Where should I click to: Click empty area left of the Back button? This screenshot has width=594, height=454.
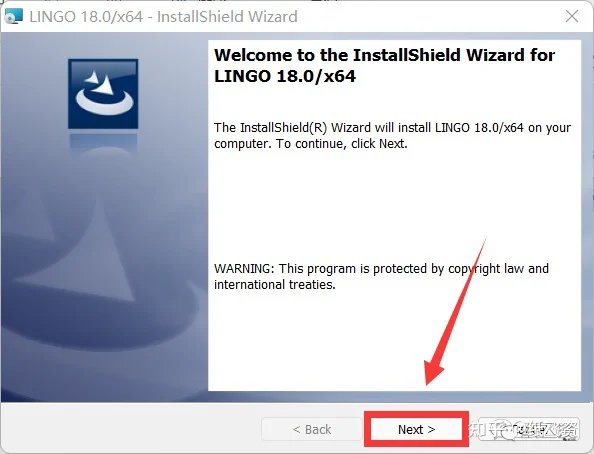(129, 429)
